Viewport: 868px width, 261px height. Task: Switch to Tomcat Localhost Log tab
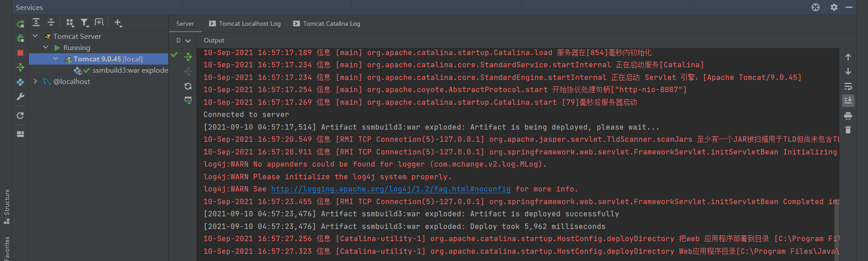pos(245,23)
